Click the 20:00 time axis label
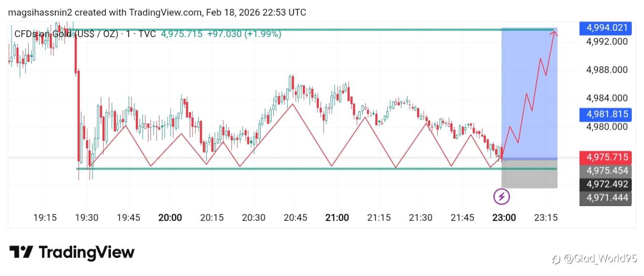 pos(170,218)
